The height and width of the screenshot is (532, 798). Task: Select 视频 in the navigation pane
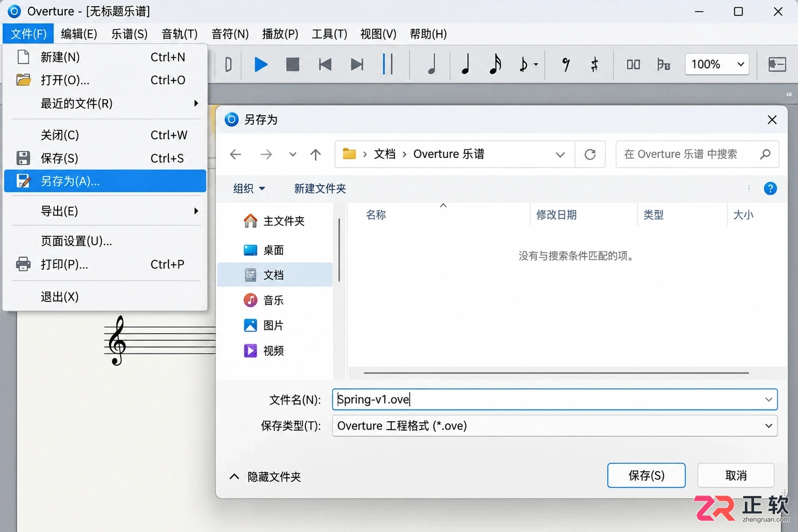pos(274,351)
